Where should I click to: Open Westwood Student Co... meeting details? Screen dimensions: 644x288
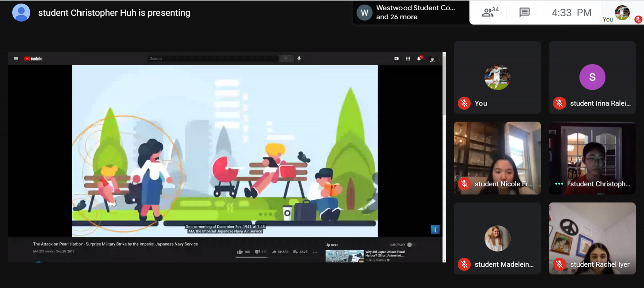(411, 12)
